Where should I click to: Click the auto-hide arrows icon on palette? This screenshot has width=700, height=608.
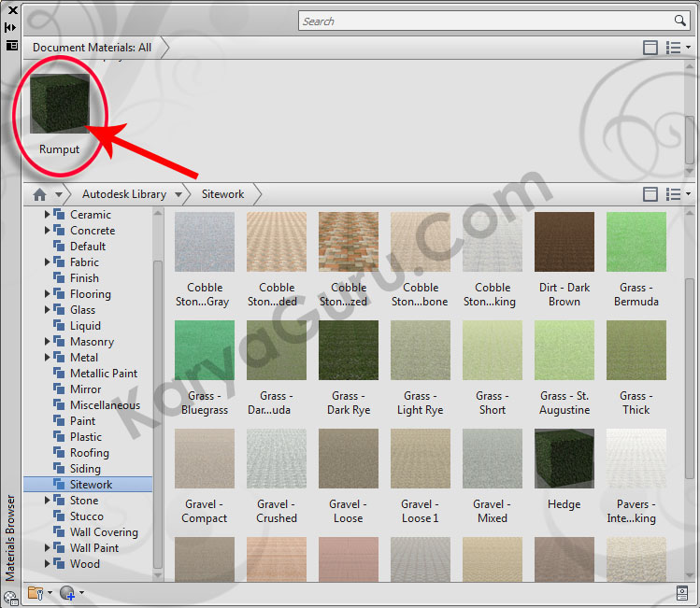pos(11,27)
